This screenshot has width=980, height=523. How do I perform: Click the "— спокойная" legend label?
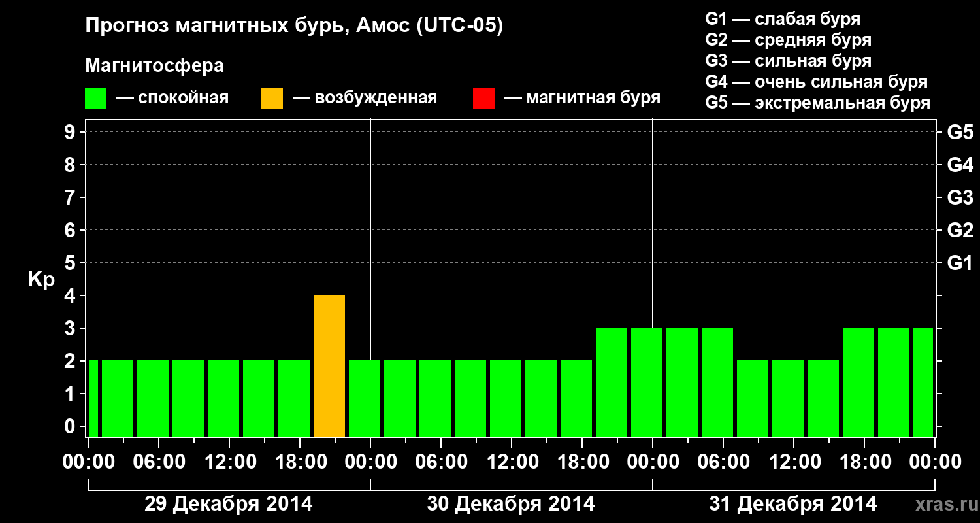[172, 99]
